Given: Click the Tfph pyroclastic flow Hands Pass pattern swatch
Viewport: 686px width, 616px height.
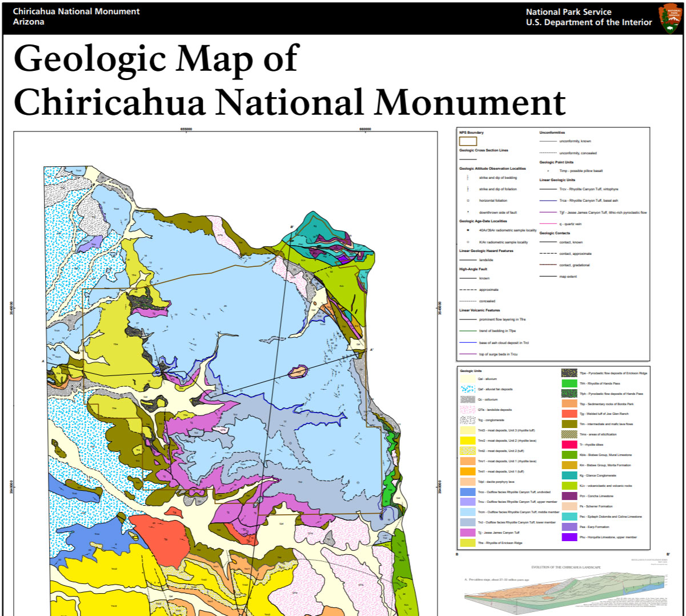Looking at the screenshot, I should (x=569, y=394).
